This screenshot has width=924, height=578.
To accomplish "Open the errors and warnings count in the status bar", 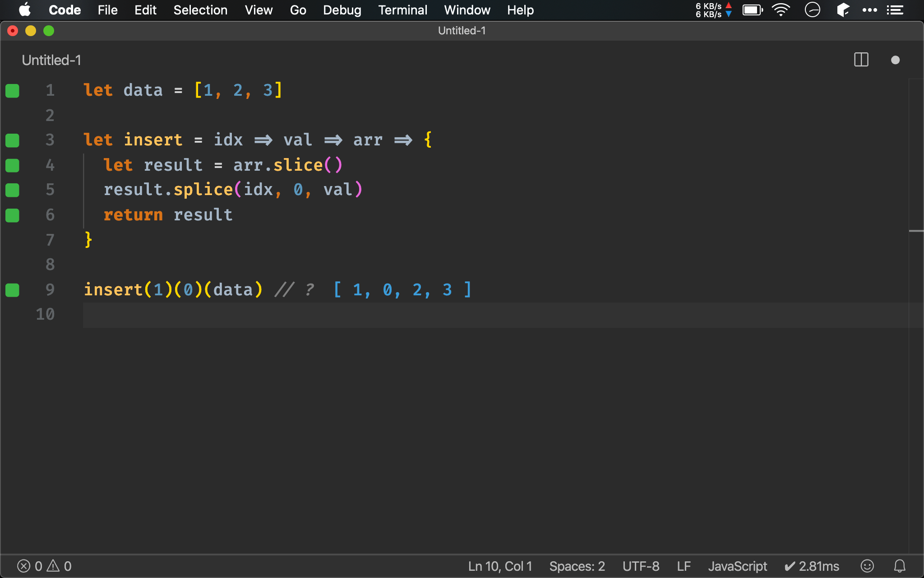I will 44,566.
